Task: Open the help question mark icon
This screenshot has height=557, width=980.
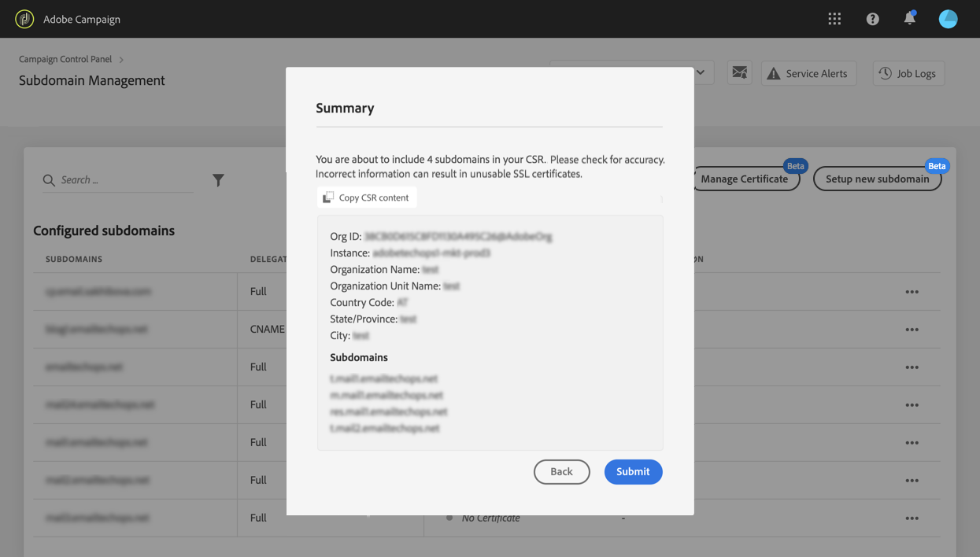Action: pos(872,19)
